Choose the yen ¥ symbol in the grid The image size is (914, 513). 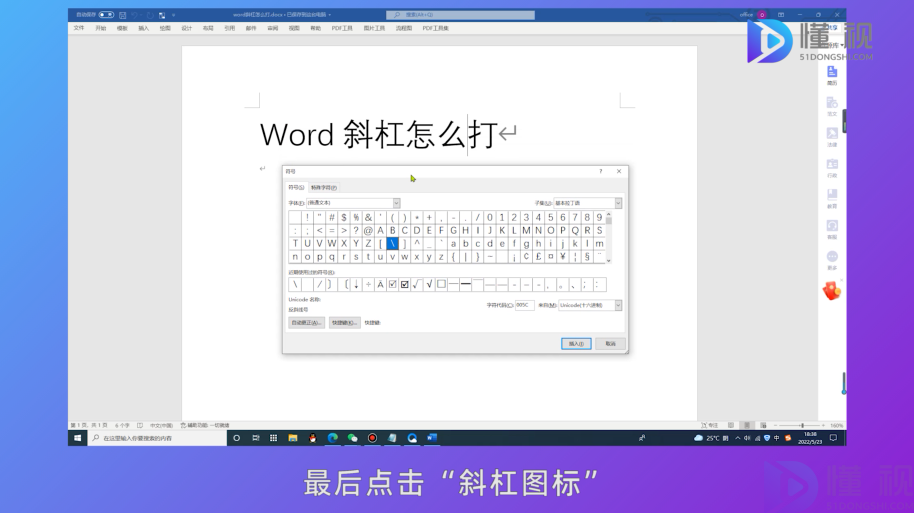(563, 256)
